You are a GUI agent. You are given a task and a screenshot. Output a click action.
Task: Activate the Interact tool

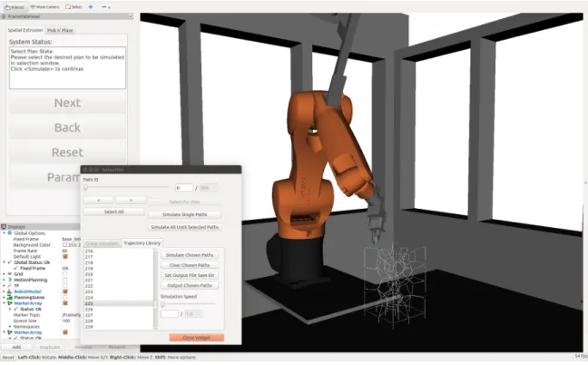(15, 6)
